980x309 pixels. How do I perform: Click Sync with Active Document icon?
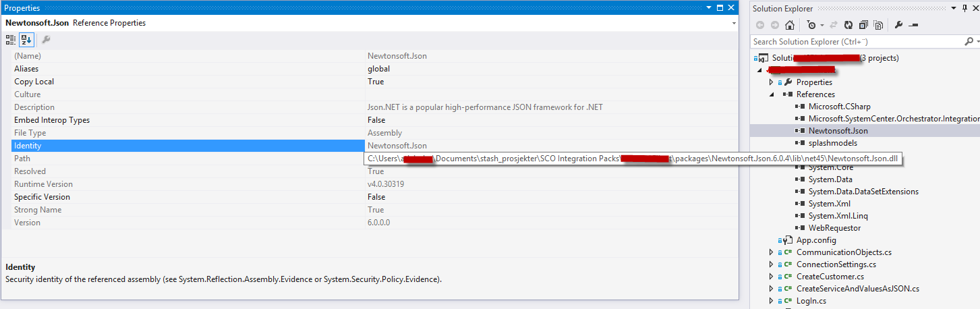coord(835,25)
